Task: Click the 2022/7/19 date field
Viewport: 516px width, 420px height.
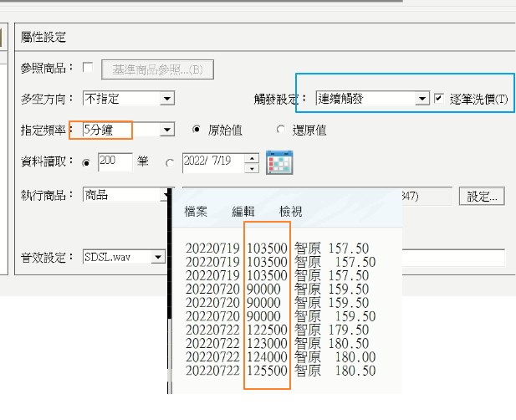Action: click(212, 161)
